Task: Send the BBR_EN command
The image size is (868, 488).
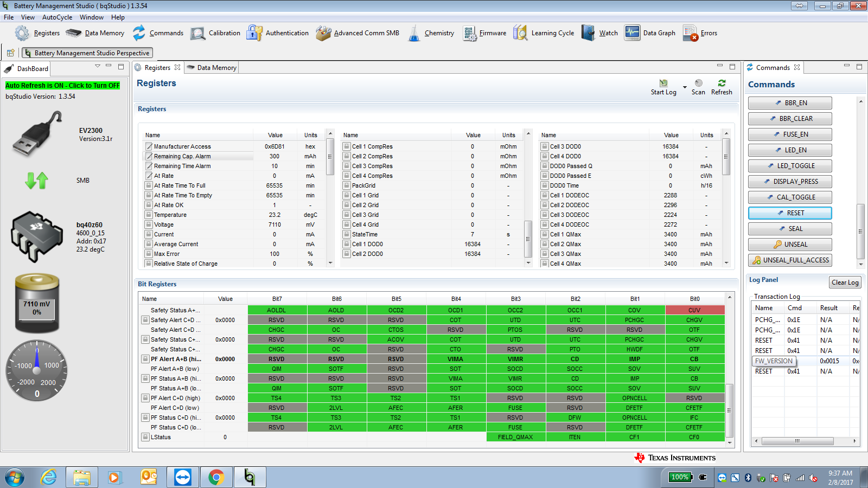Action: coord(790,103)
